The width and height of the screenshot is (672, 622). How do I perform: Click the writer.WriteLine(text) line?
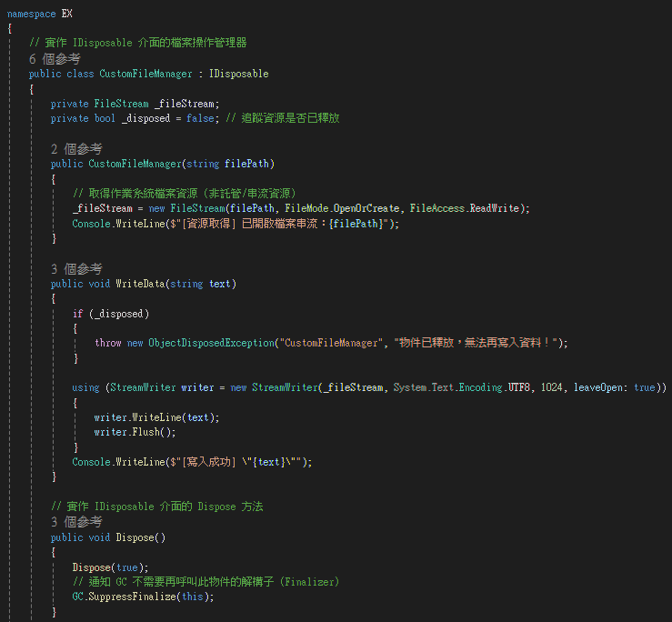[156, 417]
